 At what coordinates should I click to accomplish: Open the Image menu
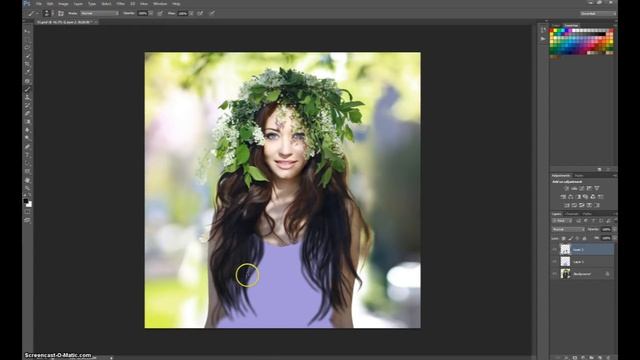pos(63,4)
